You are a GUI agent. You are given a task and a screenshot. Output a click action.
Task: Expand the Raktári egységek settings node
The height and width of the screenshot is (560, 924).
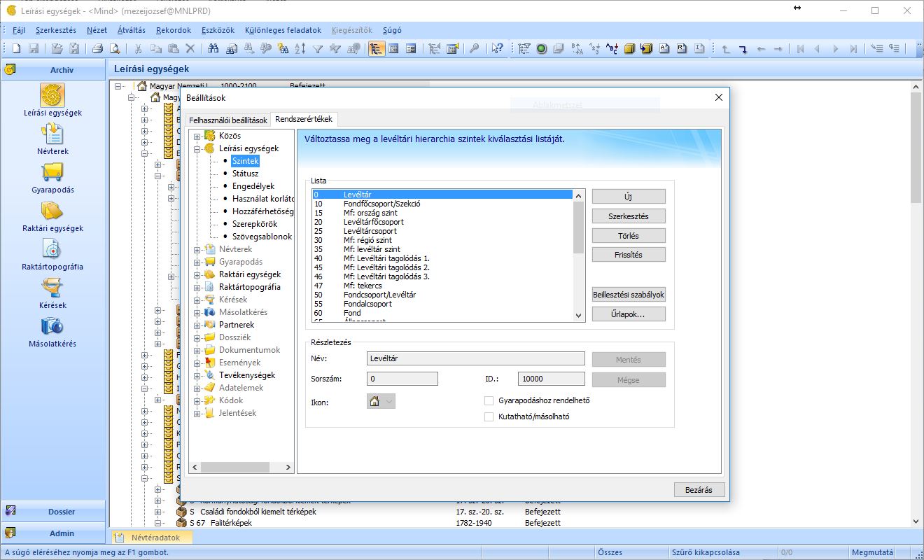[x=197, y=274]
